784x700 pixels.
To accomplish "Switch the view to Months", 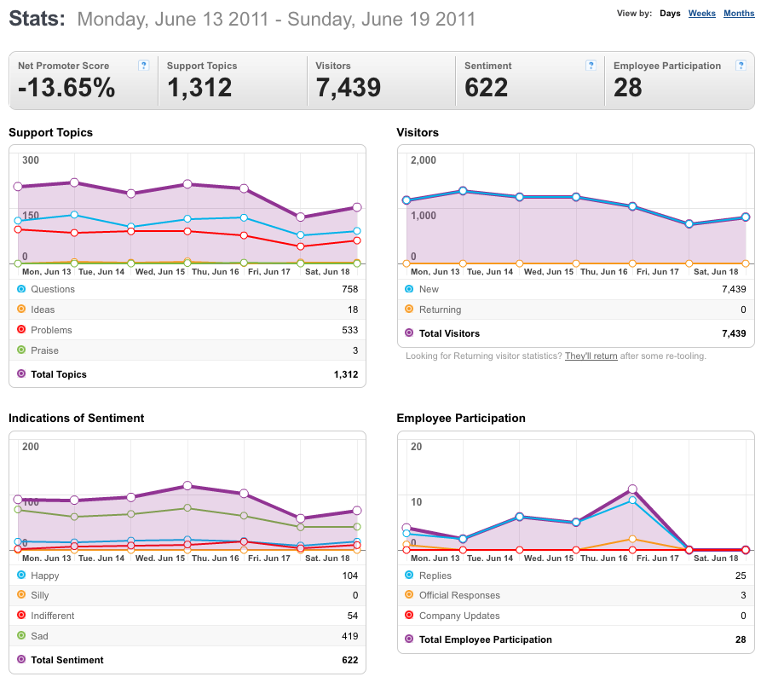I will click(739, 14).
